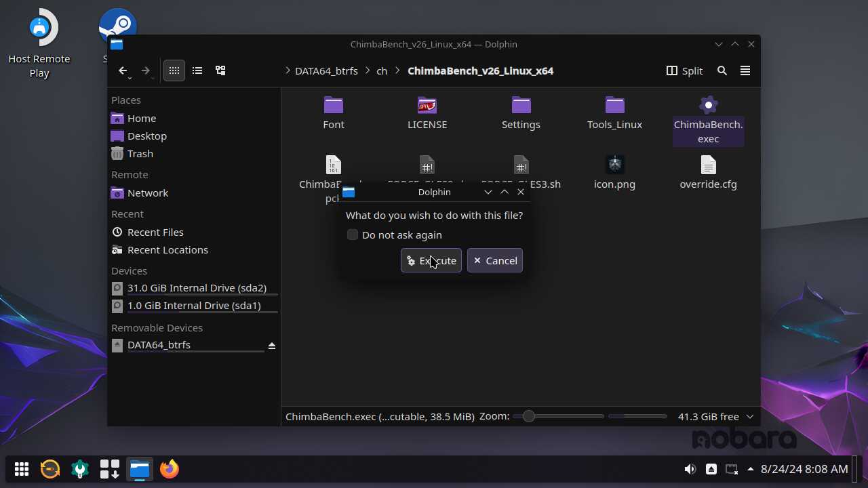This screenshot has height=488, width=868.
Task: Select the override.cfg file
Action: coord(708,172)
